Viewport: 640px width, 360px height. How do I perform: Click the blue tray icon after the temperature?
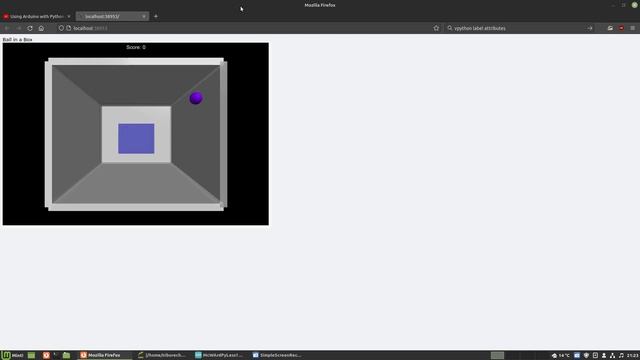click(x=577, y=355)
